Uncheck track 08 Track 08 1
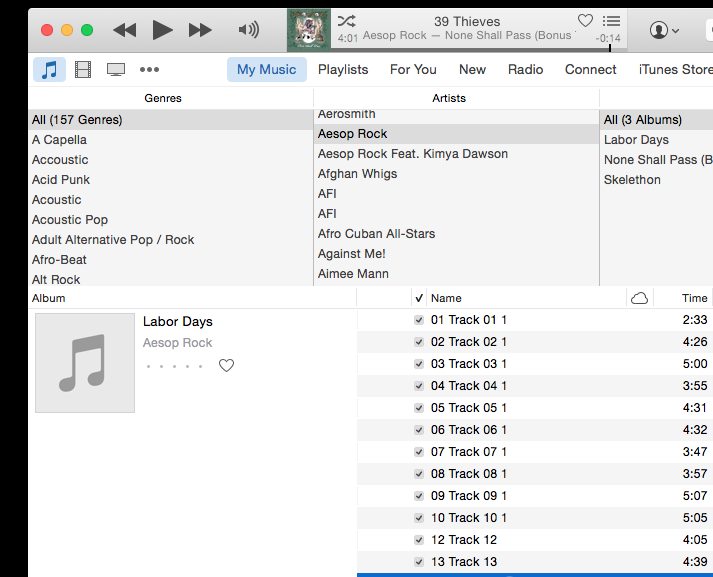The image size is (713, 577). pyautogui.click(x=419, y=474)
